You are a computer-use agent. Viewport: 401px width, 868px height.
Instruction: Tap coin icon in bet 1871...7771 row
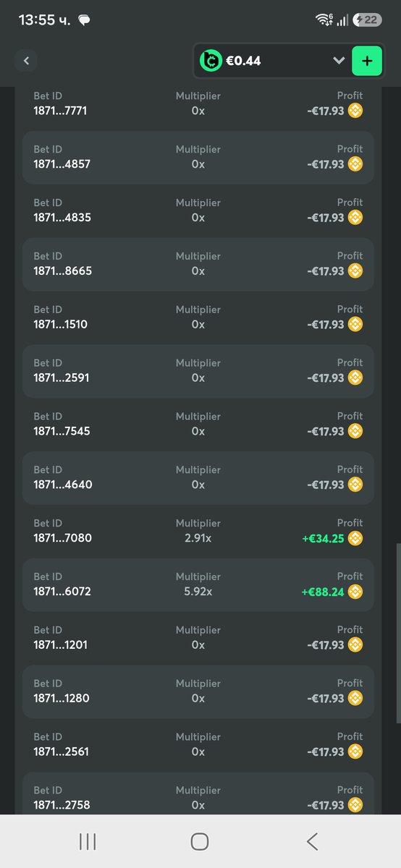click(355, 111)
